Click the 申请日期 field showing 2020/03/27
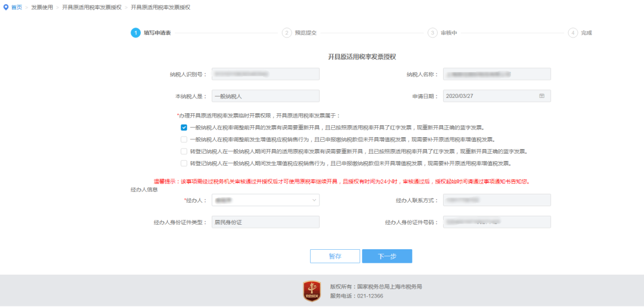 tap(497, 96)
